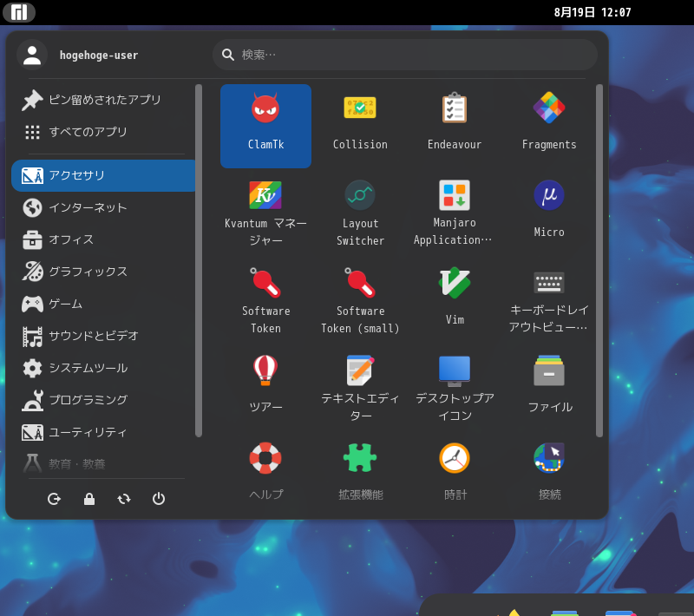The height and width of the screenshot is (616, 694).
Task: Launch the ClamTk antivirus app
Action: point(265,126)
